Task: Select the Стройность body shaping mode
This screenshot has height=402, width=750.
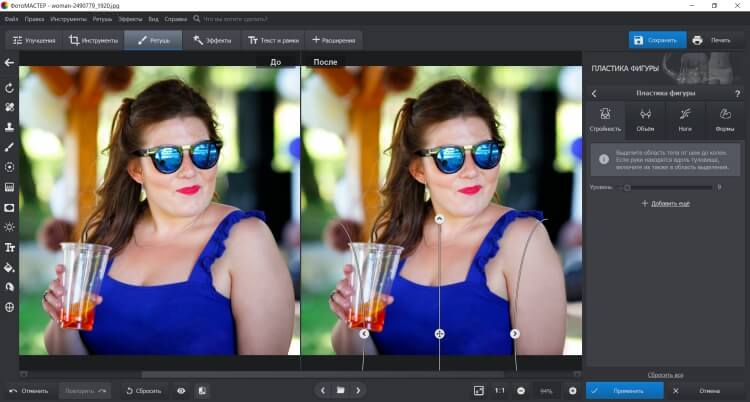Action: click(605, 120)
